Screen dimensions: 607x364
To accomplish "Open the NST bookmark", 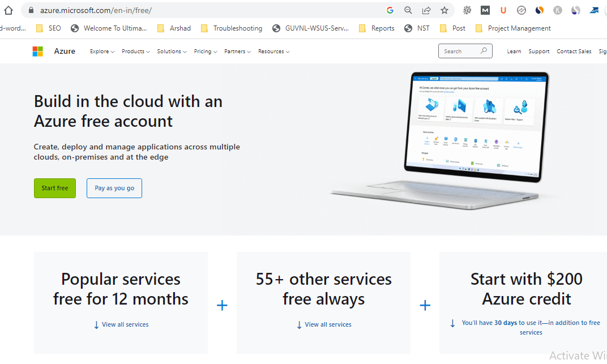I will (417, 28).
